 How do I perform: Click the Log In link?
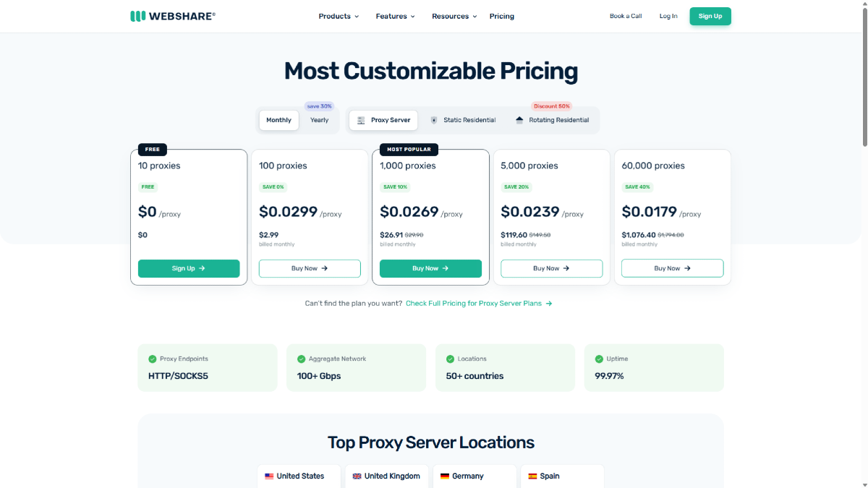click(x=668, y=16)
